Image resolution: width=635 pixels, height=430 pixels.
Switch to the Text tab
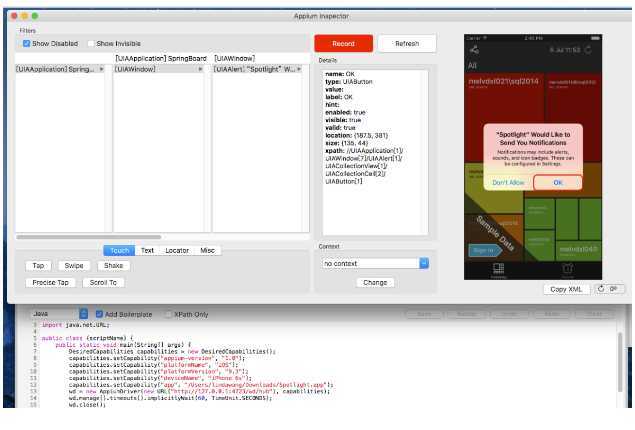click(147, 251)
